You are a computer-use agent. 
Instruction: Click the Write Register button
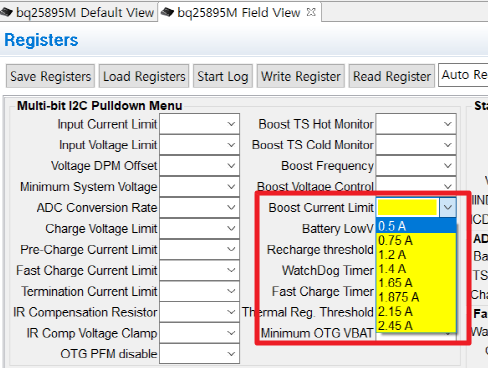tap(301, 76)
